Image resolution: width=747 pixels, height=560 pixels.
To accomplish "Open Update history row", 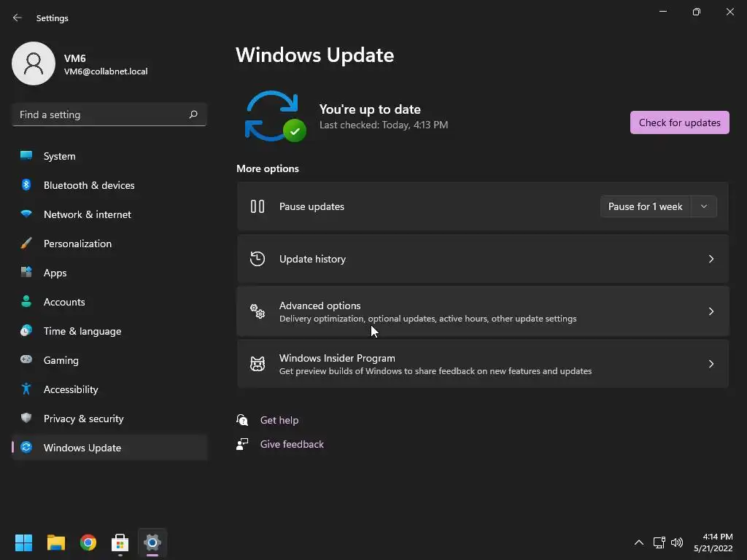I will point(483,259).
